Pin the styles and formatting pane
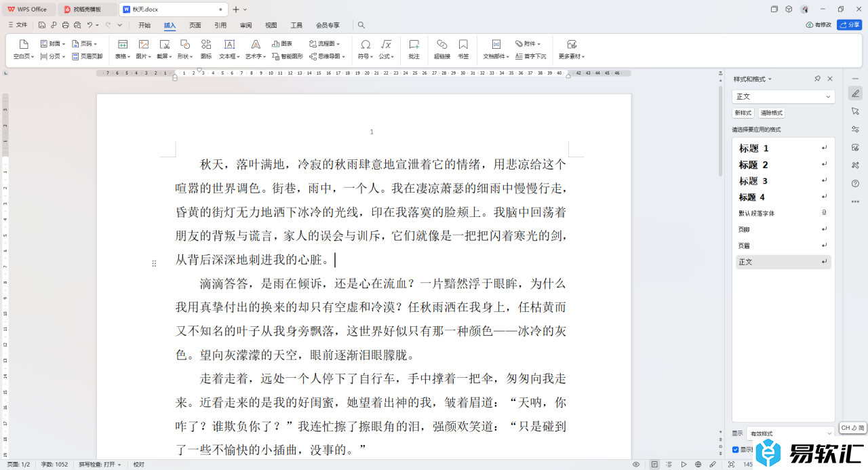This screenshot has width=868, height=470. [x=818, y=79]
